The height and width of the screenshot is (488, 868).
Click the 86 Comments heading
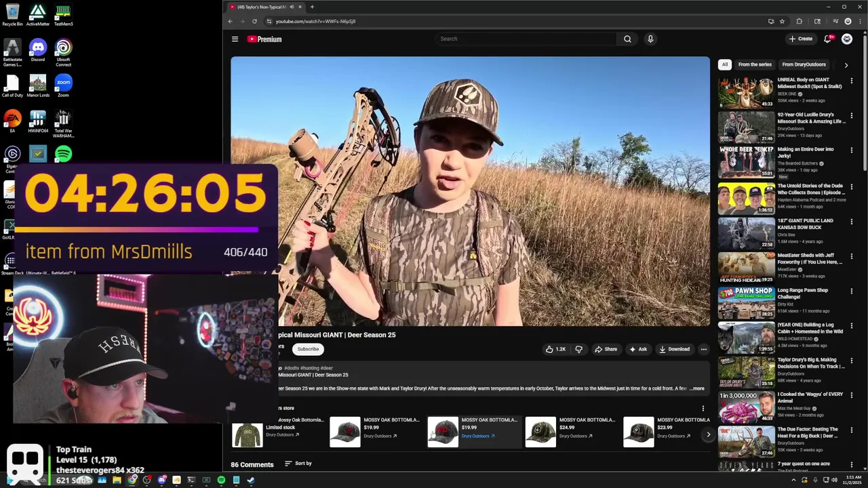point(252,464)
